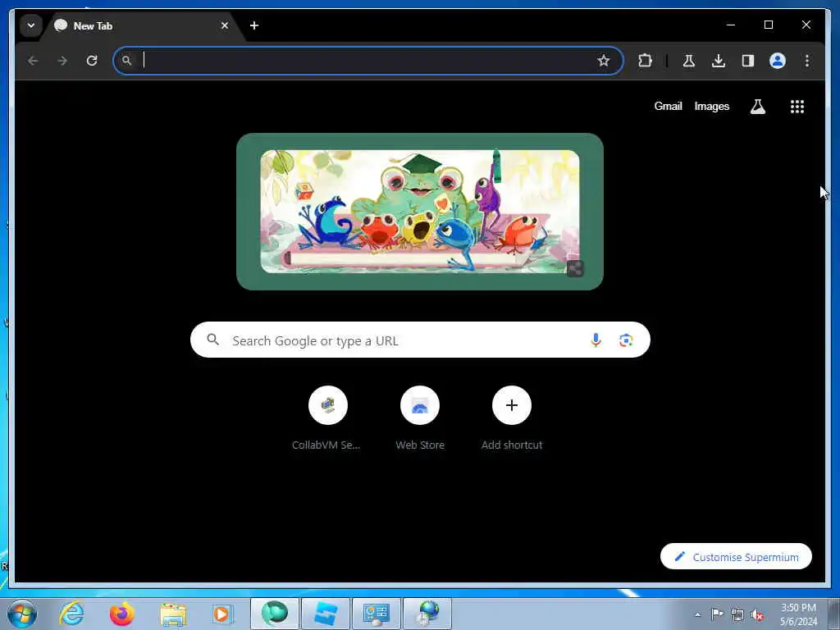Select the New Tab tab
The height and width of the screenshot is (630, 840).
pyautogui.click(x=142, y=25)
